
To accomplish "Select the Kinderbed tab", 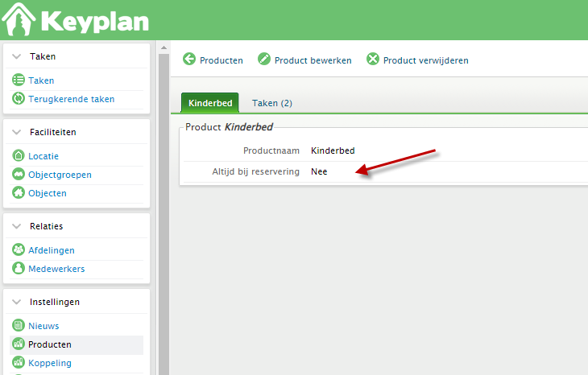I will [x=210, y=103].
